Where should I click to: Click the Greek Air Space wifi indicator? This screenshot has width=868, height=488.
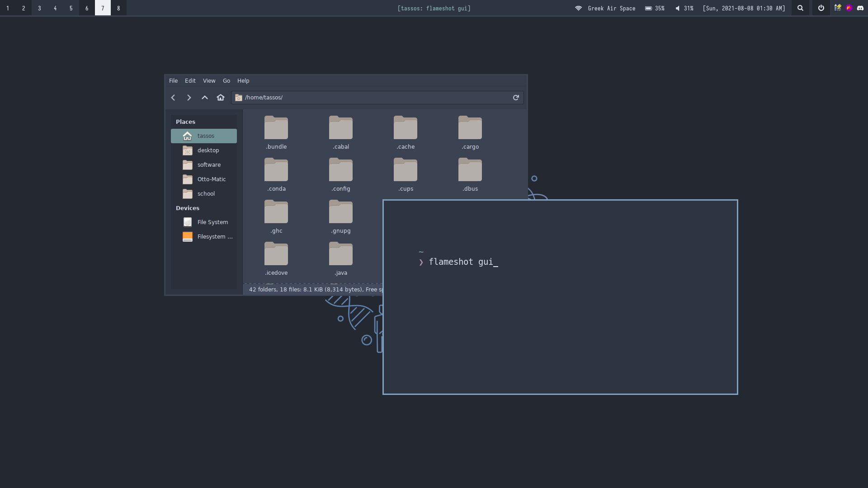point(606,8)
